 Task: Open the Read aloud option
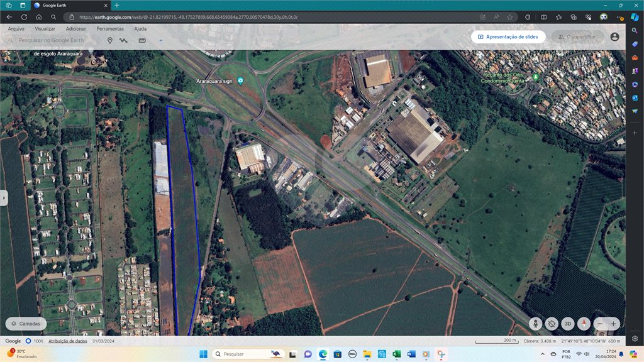click(496, 17)
